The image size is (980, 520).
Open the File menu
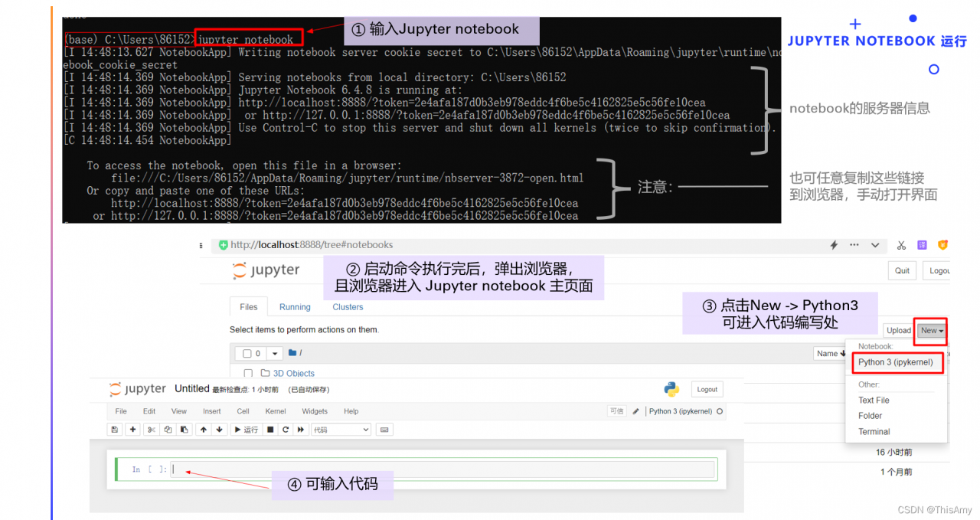pyautogui.click(x=121, y=411)
